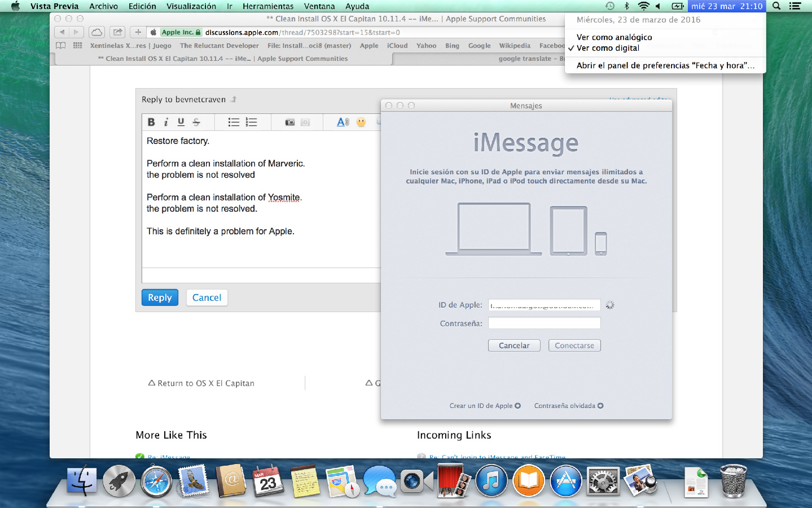The height and width of the screenshot is (508, 812).
Task: Open 'Fecha y hora' preferences panel
Action: pos(665,65)
